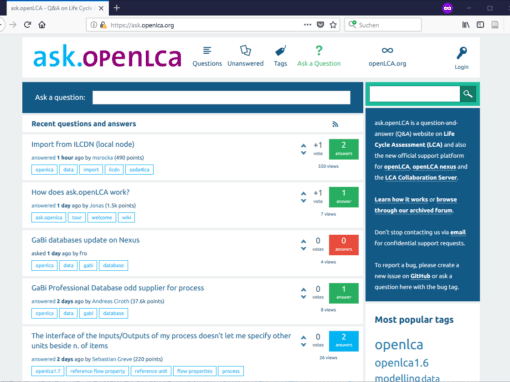
Task: Go to browser home page
Action: tap(42, 25)
